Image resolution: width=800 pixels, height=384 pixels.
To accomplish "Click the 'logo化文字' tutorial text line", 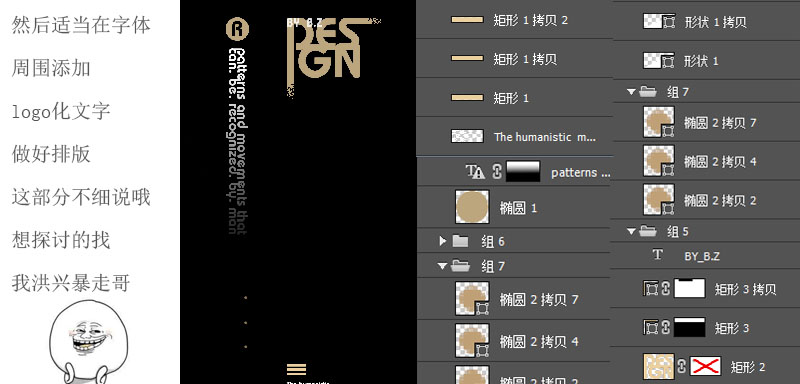I will (61, 111).
